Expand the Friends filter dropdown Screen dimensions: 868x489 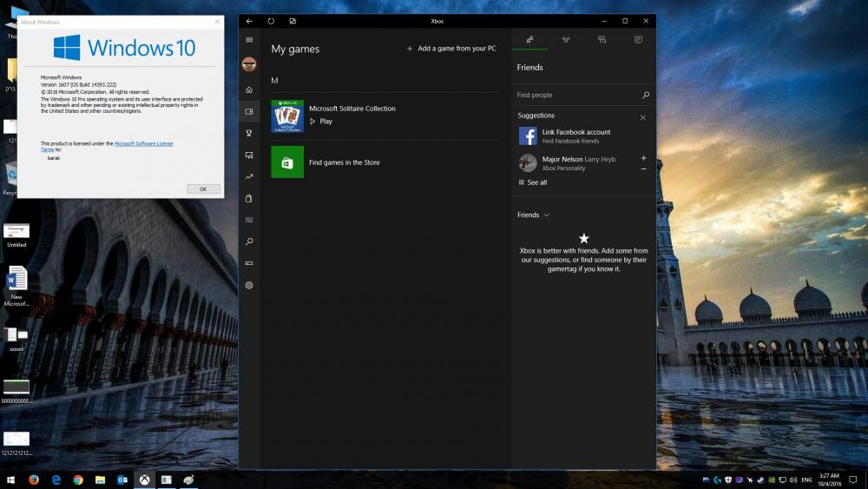click(534, 215)
